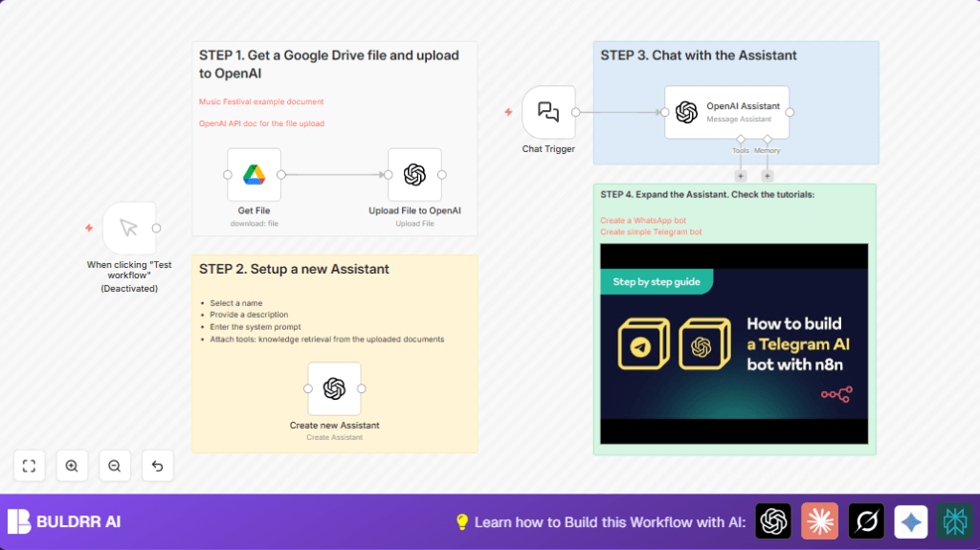Click the 'Provide a description' bullet text

click(x=249, y=315)
